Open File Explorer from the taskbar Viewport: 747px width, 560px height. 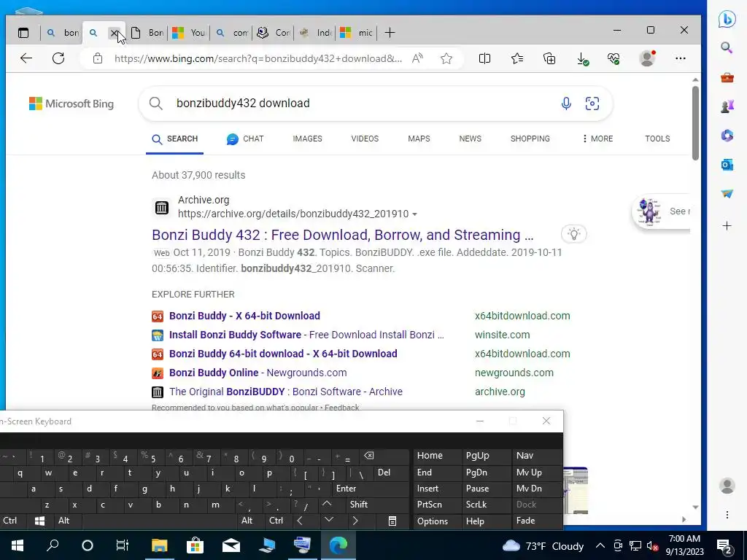coord(159,545)
